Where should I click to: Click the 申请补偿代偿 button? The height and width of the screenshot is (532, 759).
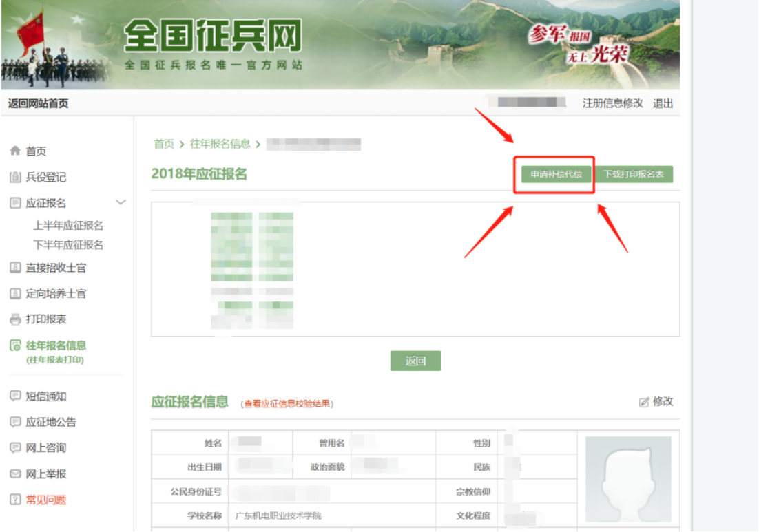pyautogui.click(x=556, y=174)
